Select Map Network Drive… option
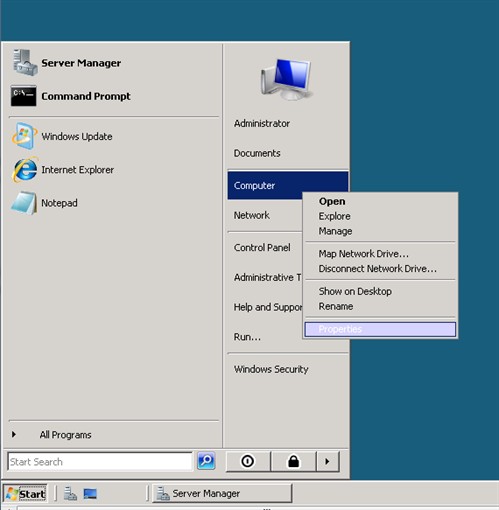 click(x=380, y=254)
